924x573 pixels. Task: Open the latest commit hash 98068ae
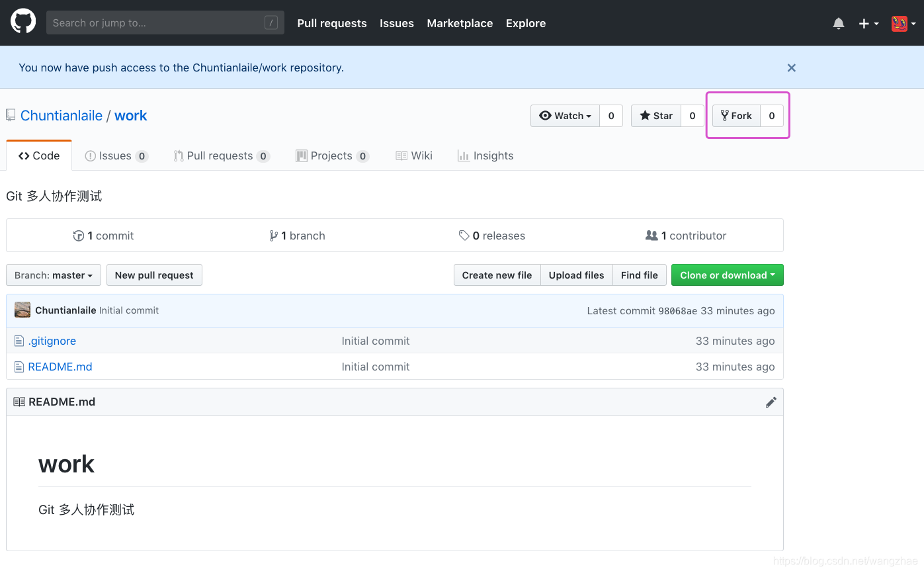click(x=678, y=311)
